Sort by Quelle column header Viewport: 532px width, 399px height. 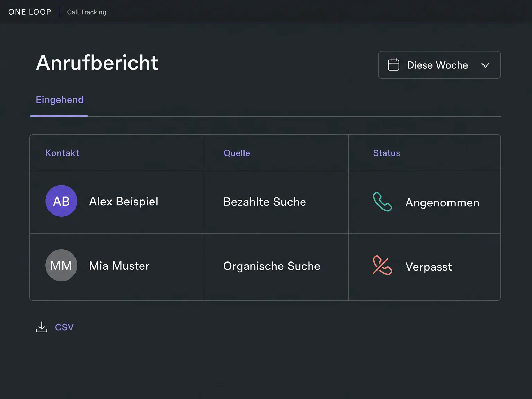[237, 153]
